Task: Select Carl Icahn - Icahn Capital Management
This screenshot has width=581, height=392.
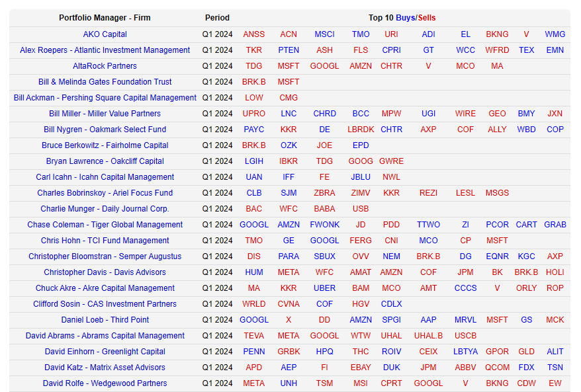Action: (x=105, y=177)
